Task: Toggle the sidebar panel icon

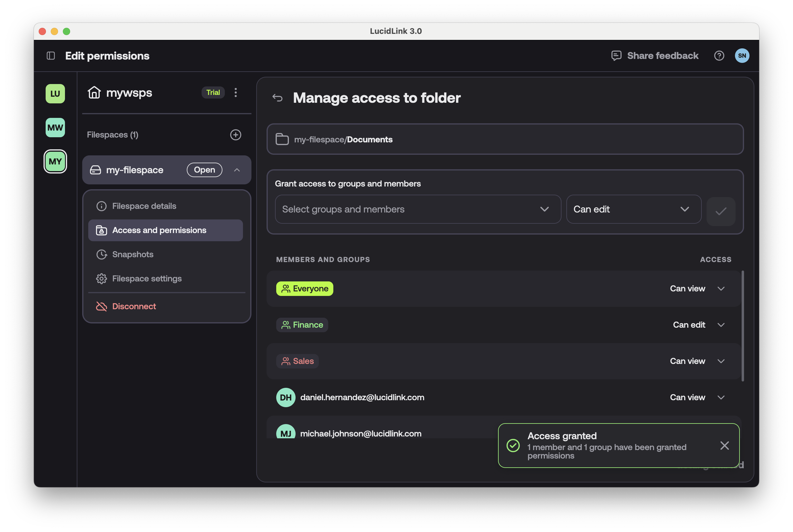Action: tap(51, 56)
